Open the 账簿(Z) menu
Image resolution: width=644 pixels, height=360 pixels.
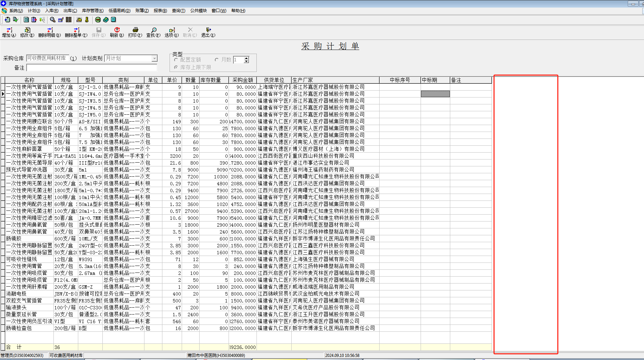(142, 11)
